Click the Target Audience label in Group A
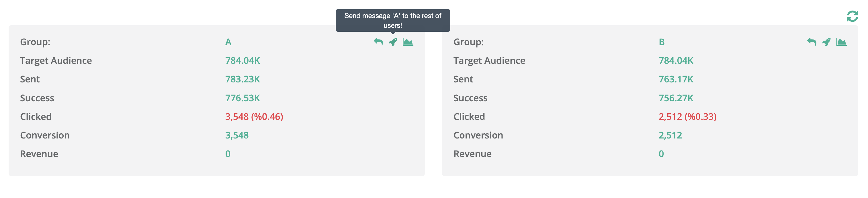This screenshot has height=198, width=868. (56, 60)
